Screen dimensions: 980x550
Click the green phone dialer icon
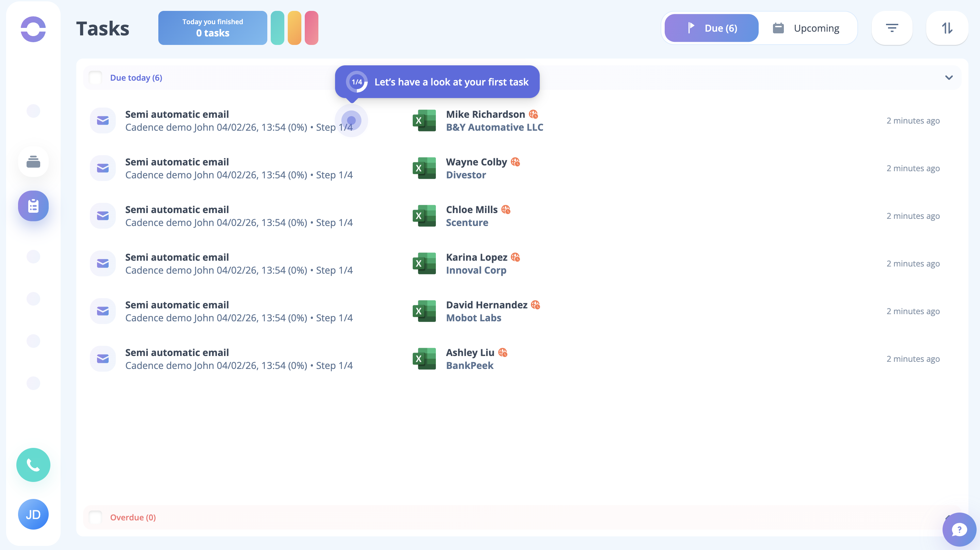pyautogui.click(x=33, y=465)
